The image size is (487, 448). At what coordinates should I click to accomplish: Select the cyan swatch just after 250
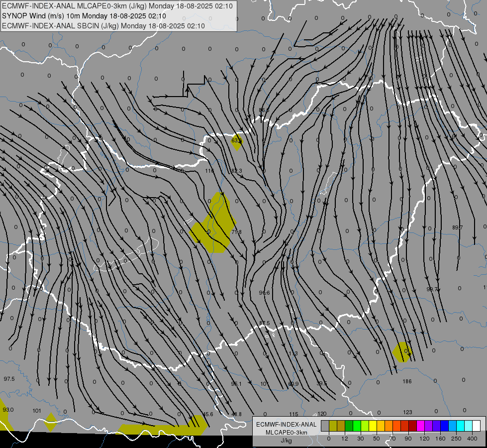coord(461,426)
